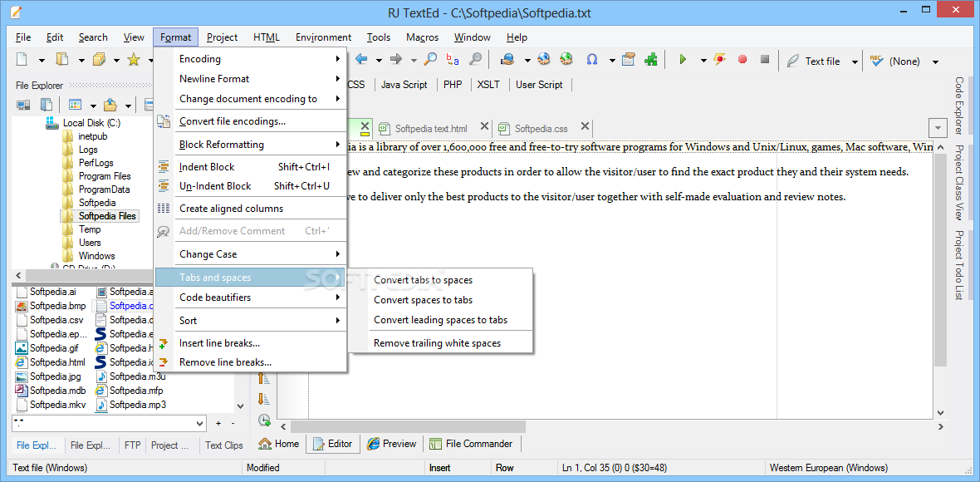
Task: Switch to the Softpedia text.html tab
Action: pos(431,129)
